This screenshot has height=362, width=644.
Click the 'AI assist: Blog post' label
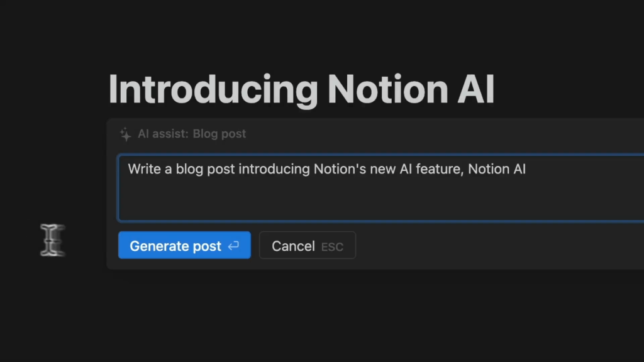tap(192, 134)
